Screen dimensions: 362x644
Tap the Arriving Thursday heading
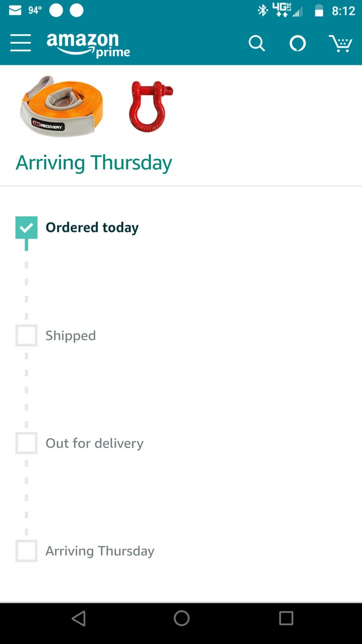94,163
